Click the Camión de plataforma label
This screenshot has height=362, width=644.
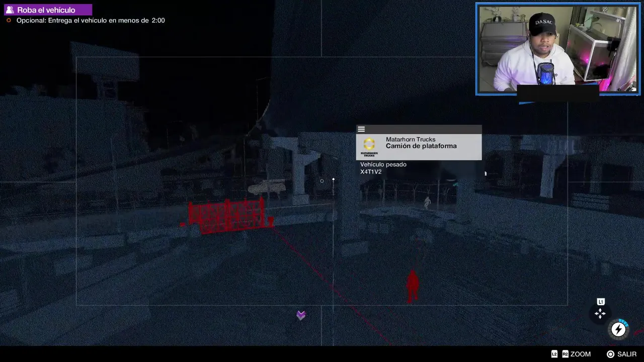[x=421, y=146]
